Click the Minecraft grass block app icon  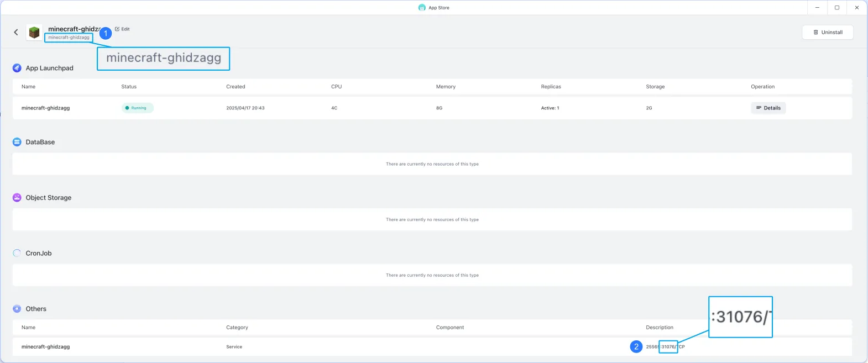pyautogui.click(x=34, y=33)
